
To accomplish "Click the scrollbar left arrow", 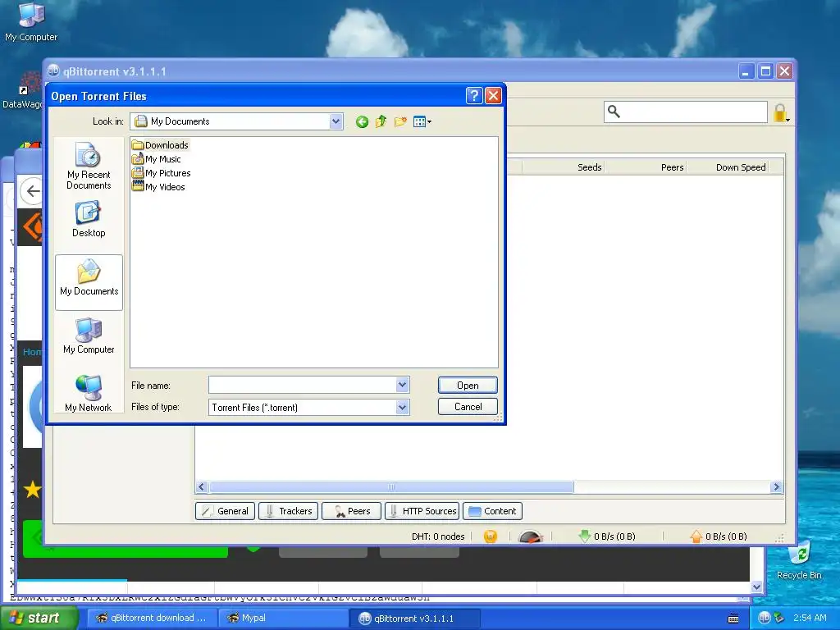I will pos(202,487).
